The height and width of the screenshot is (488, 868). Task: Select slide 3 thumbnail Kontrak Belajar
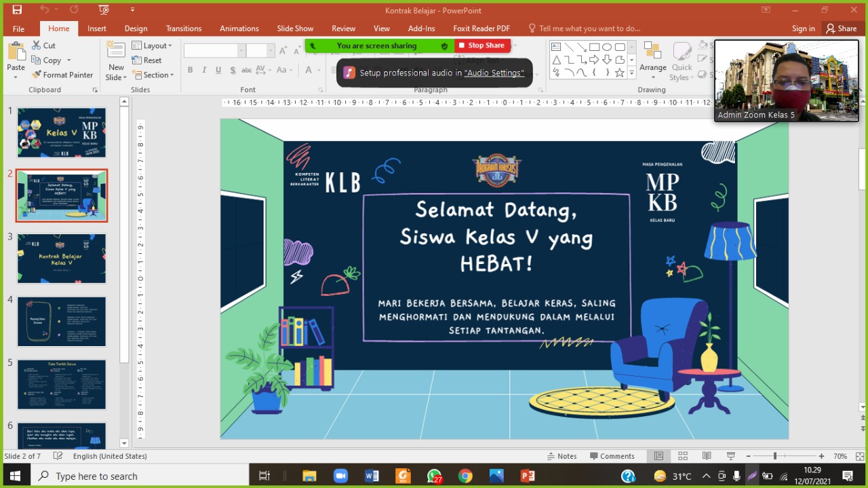62,258
